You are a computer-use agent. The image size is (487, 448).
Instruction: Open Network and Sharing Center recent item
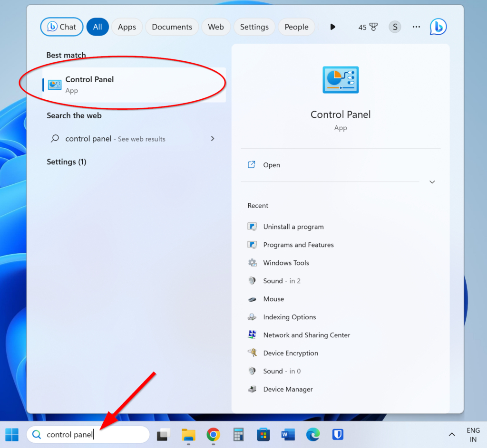click(x=341, y=335)
